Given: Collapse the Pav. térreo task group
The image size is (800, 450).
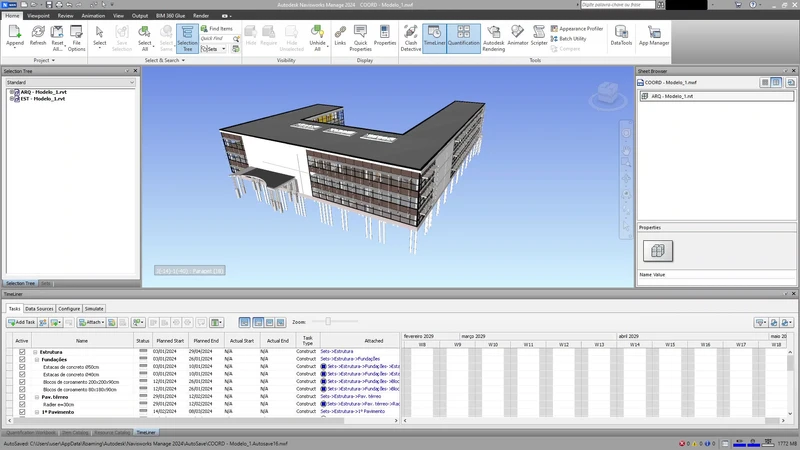Looking at the screenshot, I should 37,397.
